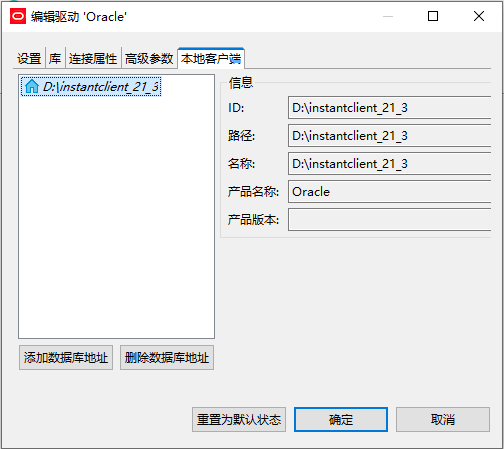This screenshot has width=504, height=449.
Task: Click the 产品名称 field showing Oracle
Action: [390, 192]
